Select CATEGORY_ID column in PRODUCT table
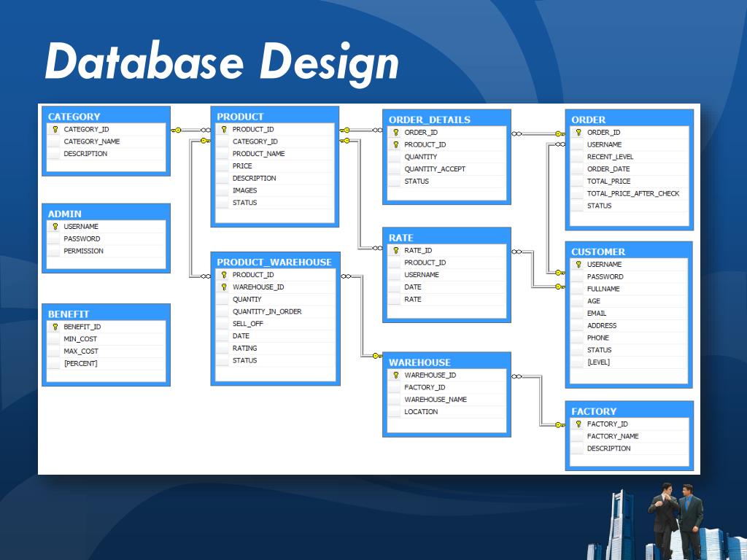The height and width of the screenshot is (560, 747). 275,141
